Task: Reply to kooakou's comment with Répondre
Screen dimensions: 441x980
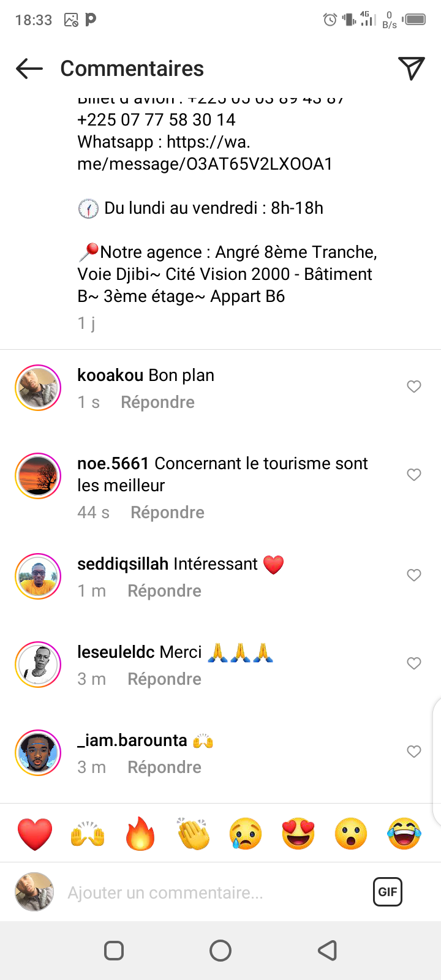Action: (157, 402)
